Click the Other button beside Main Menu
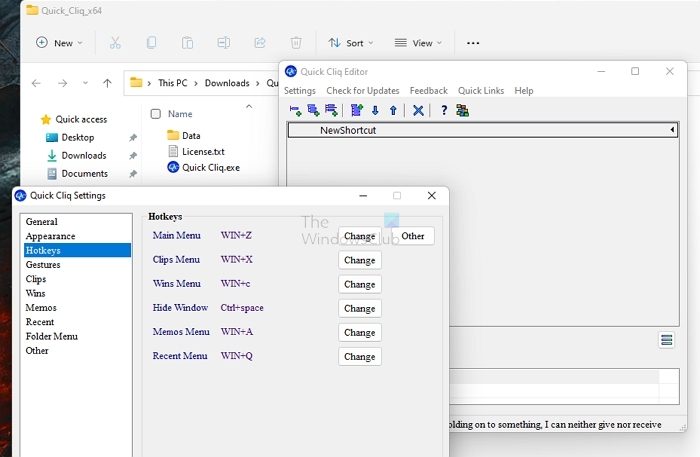 click(x=413, y=236)
